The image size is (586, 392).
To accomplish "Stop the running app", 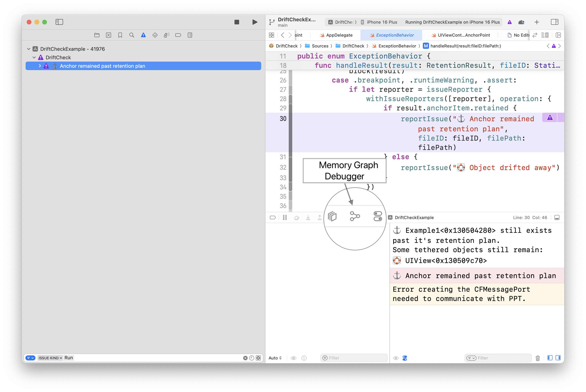I will pos(237,22).
